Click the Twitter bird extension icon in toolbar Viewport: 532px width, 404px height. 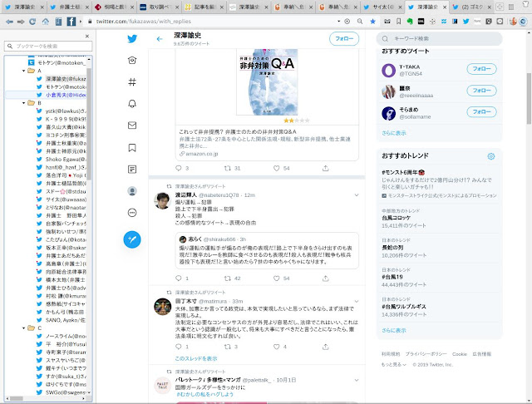pyautogui.click(x=465, y=22)
